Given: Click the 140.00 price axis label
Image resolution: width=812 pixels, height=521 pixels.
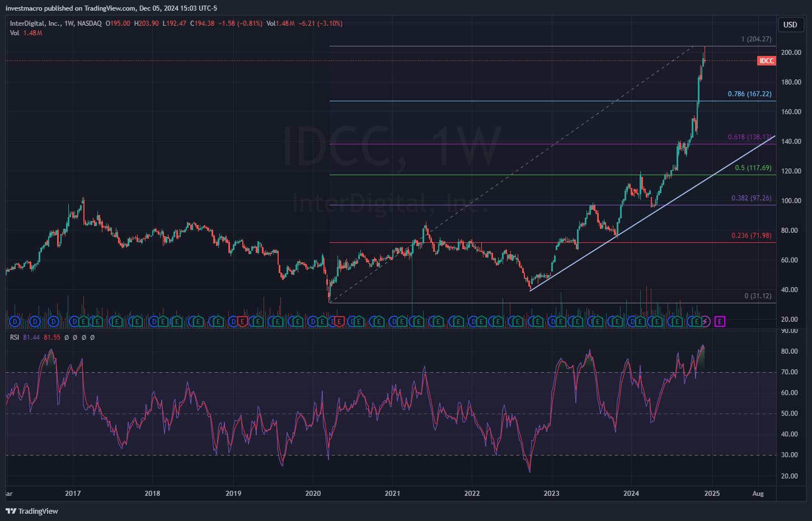Looking at the screenshot, I should (x=791, y=142).
